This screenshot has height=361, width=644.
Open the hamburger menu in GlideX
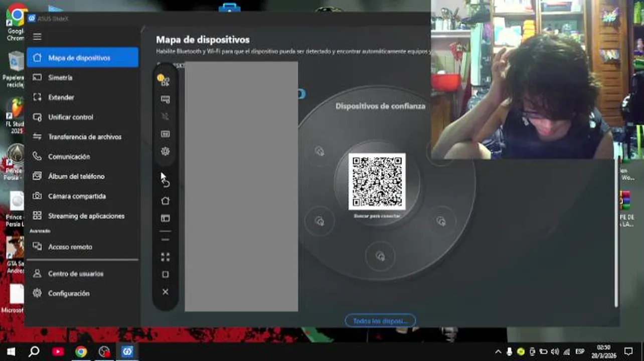click(x=37, y=37)
